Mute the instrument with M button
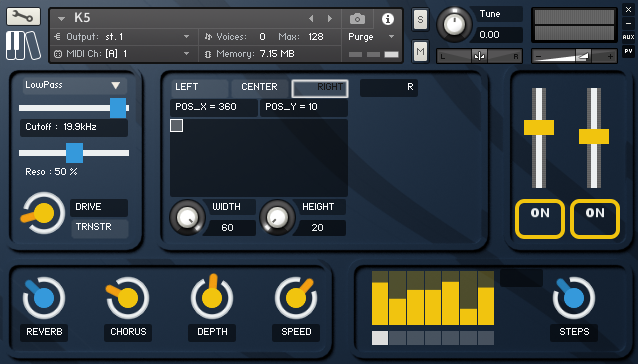Image resolution: width=638 pixels, height=364 pixels. tap(420, 51)
